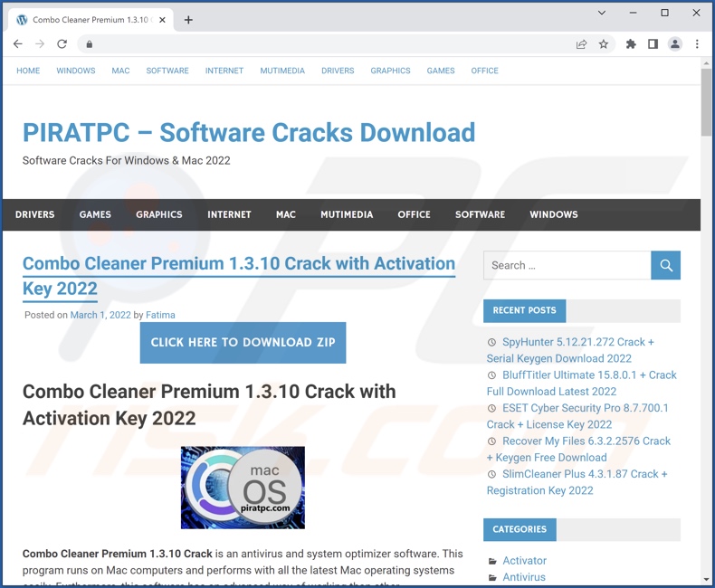
Task: Open the Chrome profile avatar
Action: point(675,44)
